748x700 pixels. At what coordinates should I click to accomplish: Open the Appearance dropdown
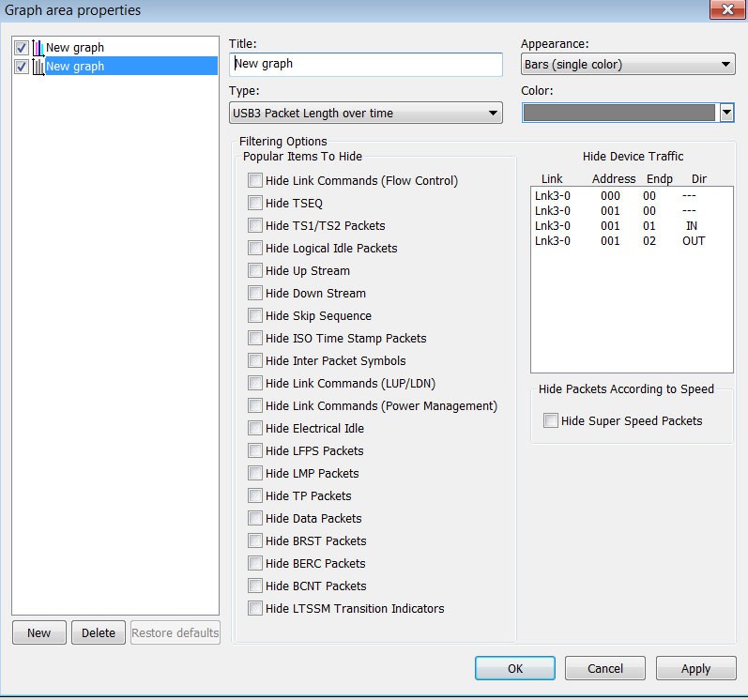[x=628, y=65]
